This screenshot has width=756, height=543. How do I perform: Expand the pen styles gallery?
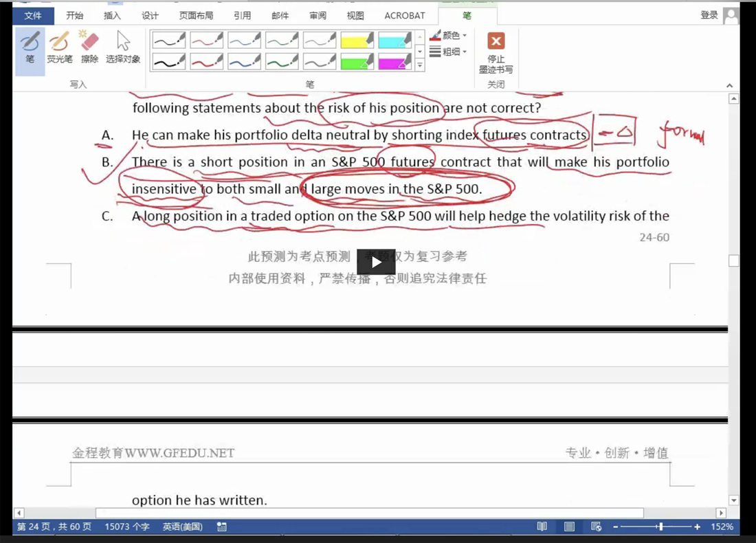pyautogui.click(x=420, y=65)
